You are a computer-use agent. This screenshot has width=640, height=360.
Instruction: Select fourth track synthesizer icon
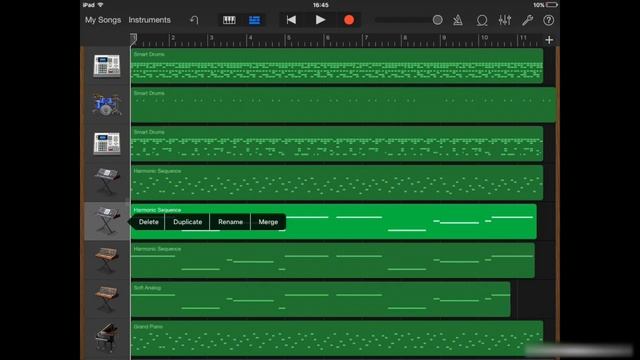click(x=107, y=182)
